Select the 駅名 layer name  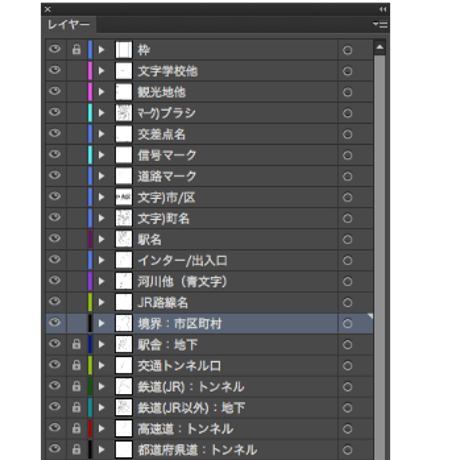point(150,239)
